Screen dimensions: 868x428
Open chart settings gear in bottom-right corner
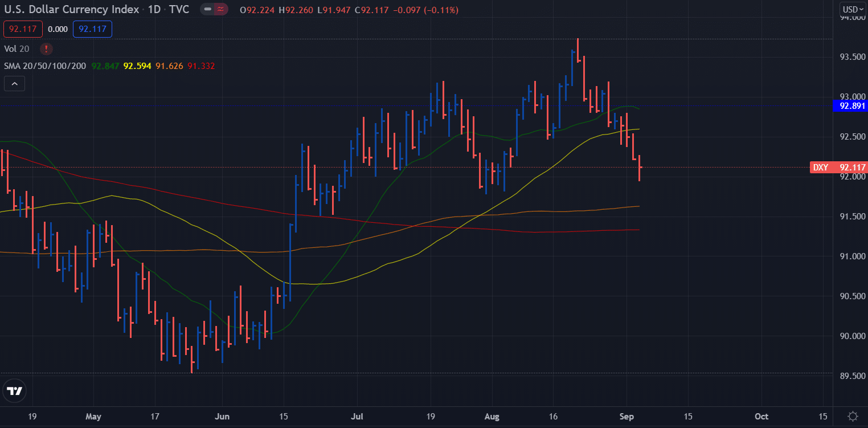tap(853, 417)
